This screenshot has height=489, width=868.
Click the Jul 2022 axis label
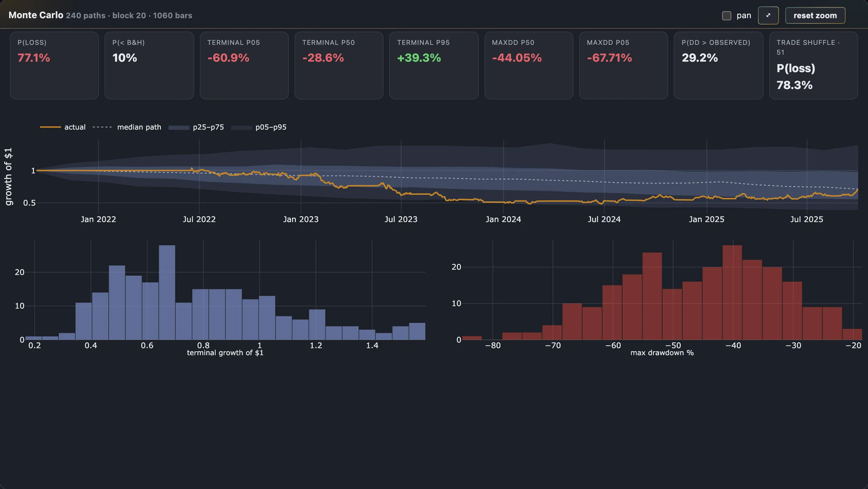click(x=199, y=219)
